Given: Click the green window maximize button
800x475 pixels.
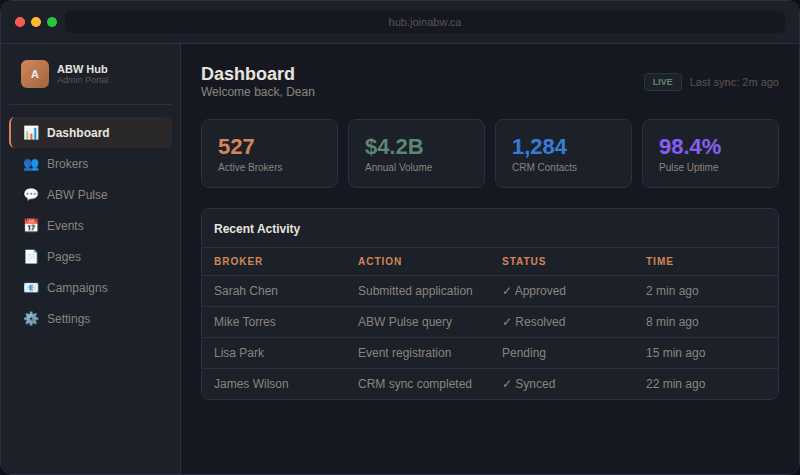Looking at the screenshot, I should pos(52,22).
